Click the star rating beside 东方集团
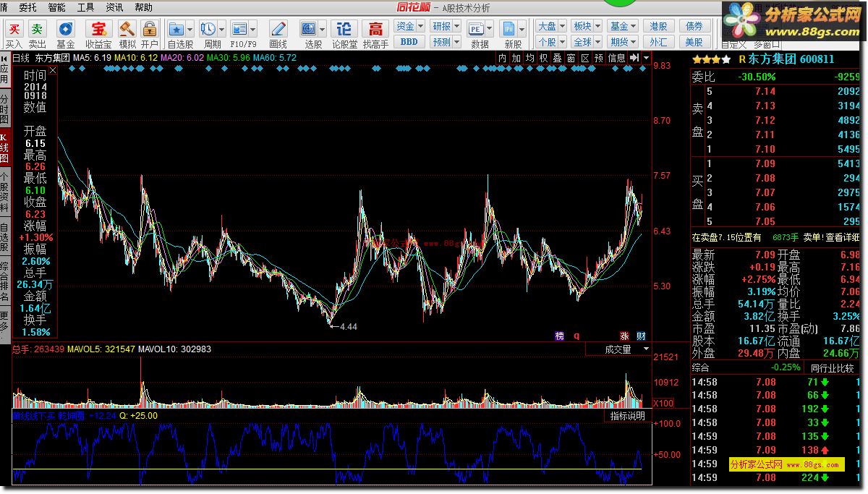 711,59
